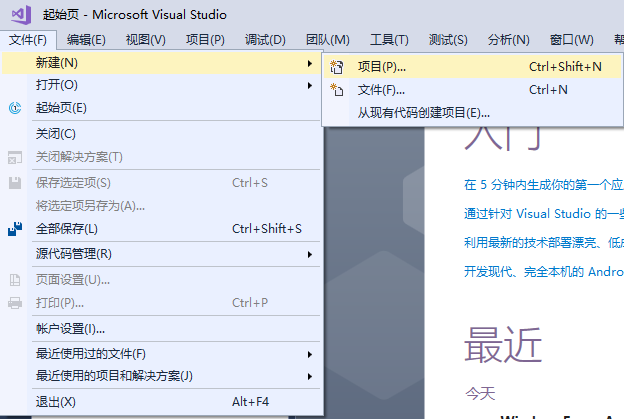Screen dimensions: 624x419
Task: Open the 编辑(E) menu
Action: pyautogui.click(x=86, y=40)
